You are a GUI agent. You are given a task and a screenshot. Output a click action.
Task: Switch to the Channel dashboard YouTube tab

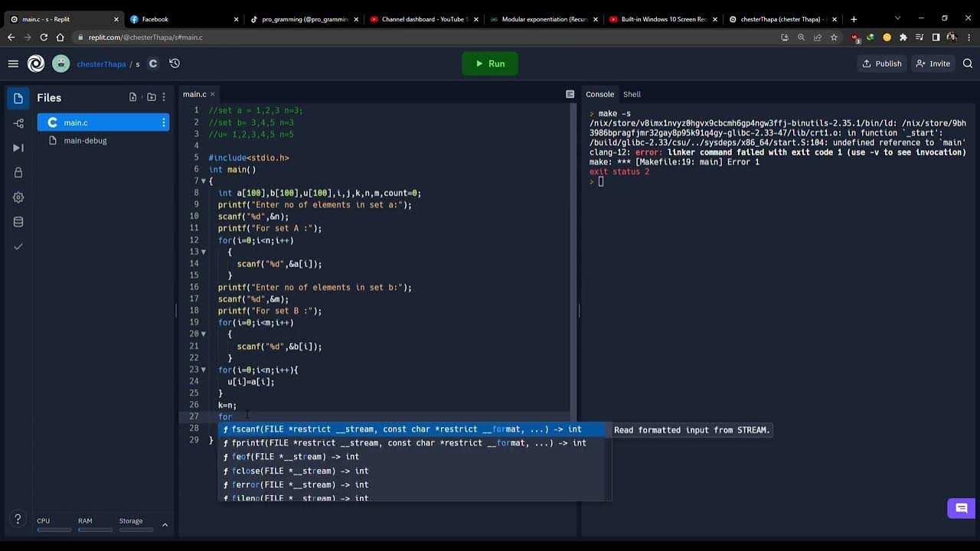click(424, 19)
